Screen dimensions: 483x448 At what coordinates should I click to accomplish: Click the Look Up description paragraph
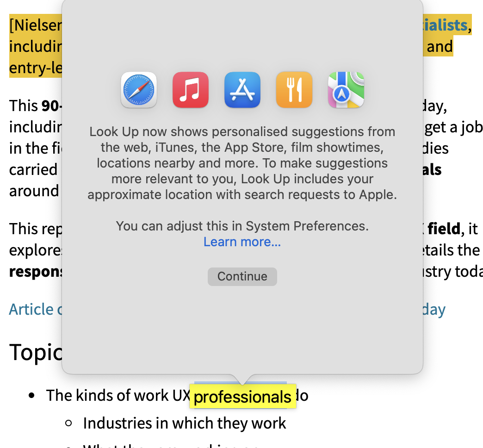(242, 163)
